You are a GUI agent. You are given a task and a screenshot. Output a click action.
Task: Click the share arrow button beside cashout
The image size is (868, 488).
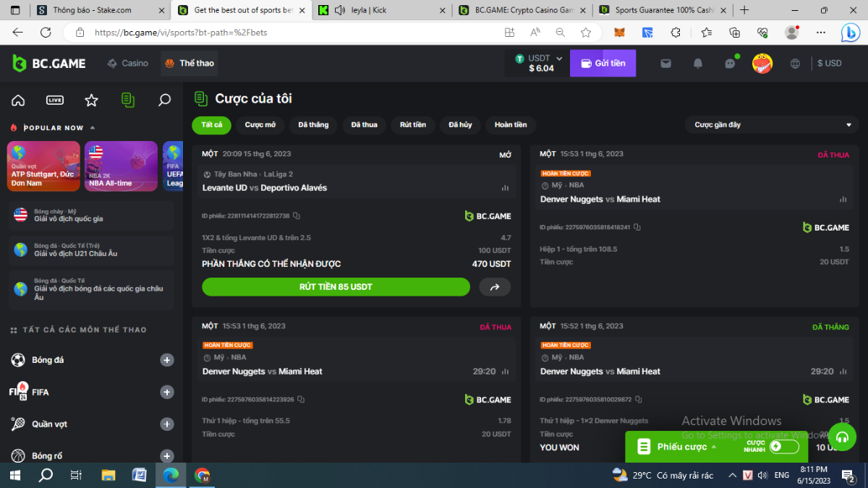(x=495, y=287)
